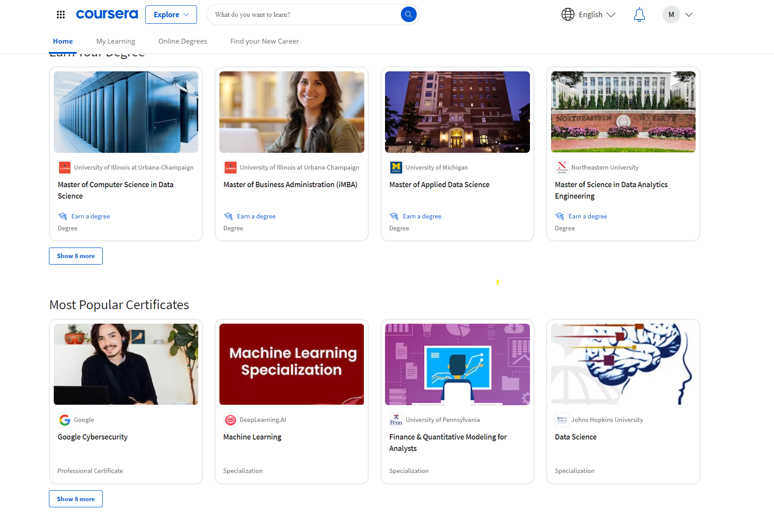Click DeepLearning.AI provider text
Image resolution: width=774 pixels, height=532 pixels.
[x=263, y=420]
